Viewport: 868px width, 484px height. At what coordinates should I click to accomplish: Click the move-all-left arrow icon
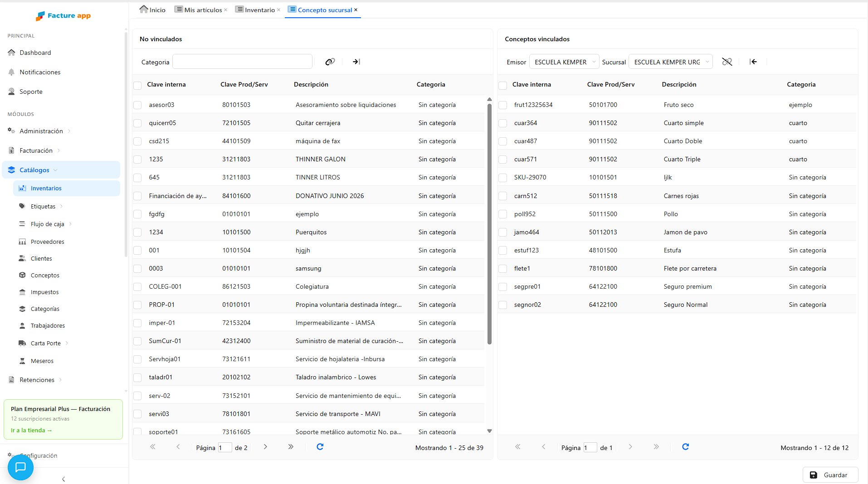753,62
